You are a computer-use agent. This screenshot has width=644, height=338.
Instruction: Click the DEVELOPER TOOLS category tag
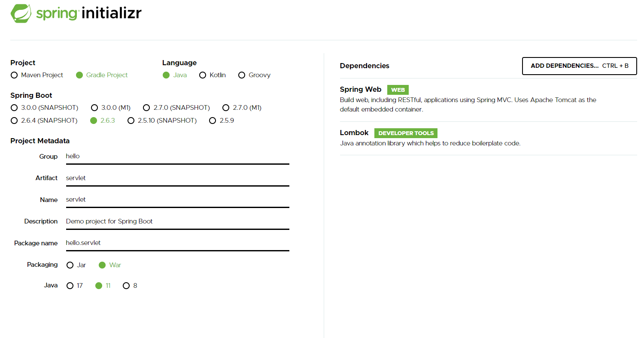406,133
